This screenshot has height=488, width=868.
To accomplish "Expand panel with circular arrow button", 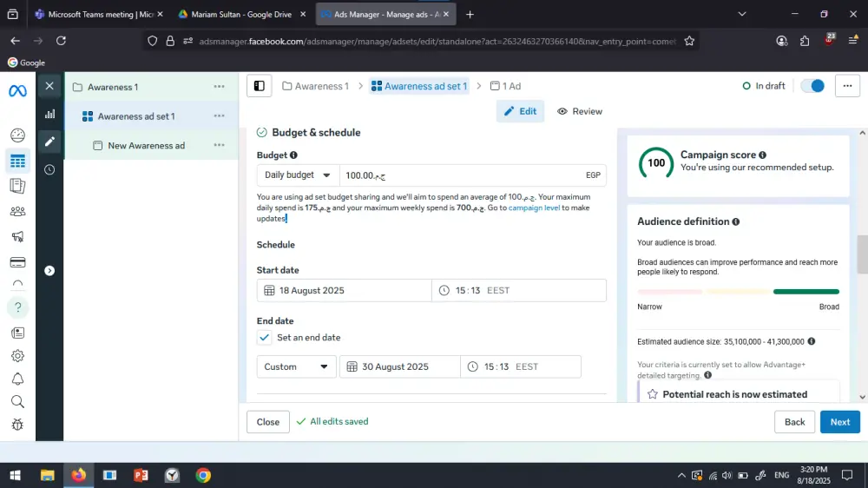I will 49,271.
